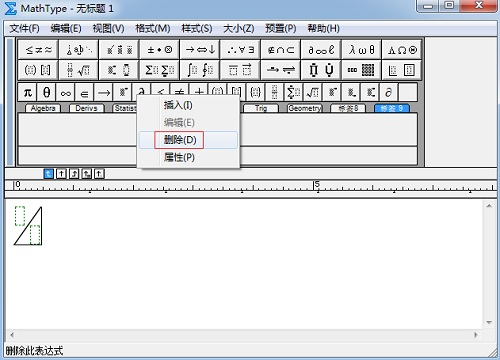Select the left-justified tab stop button
Viewport: 500px width, 360px height.
[49, 174]
